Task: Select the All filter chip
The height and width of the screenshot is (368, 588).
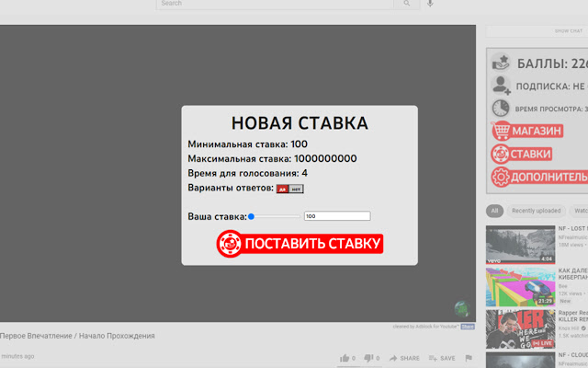Action: pyautogui.click(x=494, y=211)
